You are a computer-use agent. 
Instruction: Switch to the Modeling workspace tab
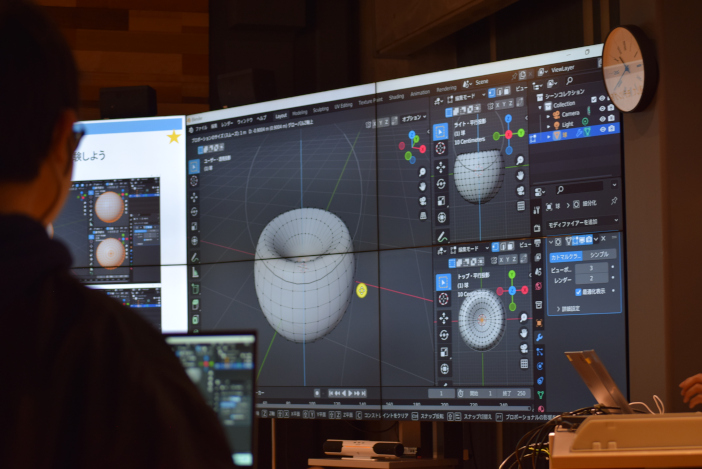tap(300, 113)
